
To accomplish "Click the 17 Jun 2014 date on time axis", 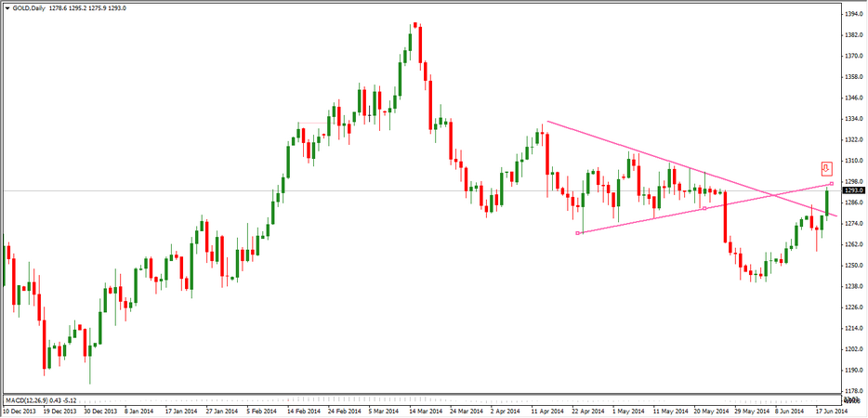I will click(830, 410).
